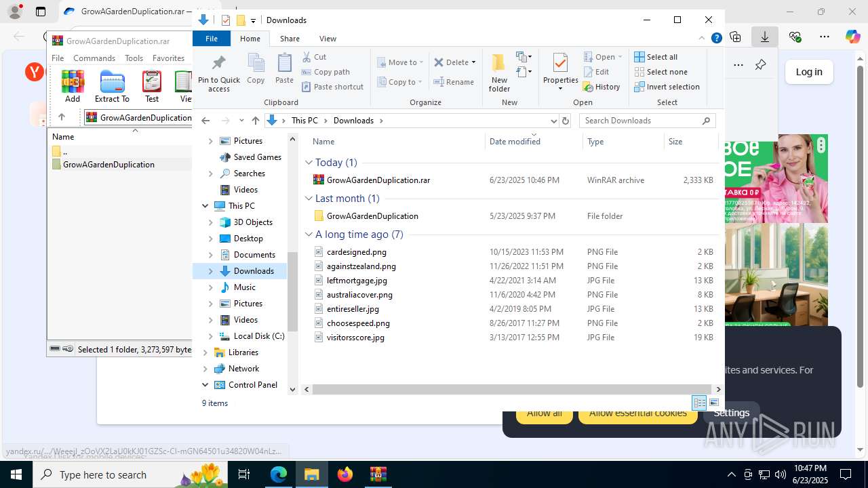Expand Libraries tree node

tap(205, 352)
